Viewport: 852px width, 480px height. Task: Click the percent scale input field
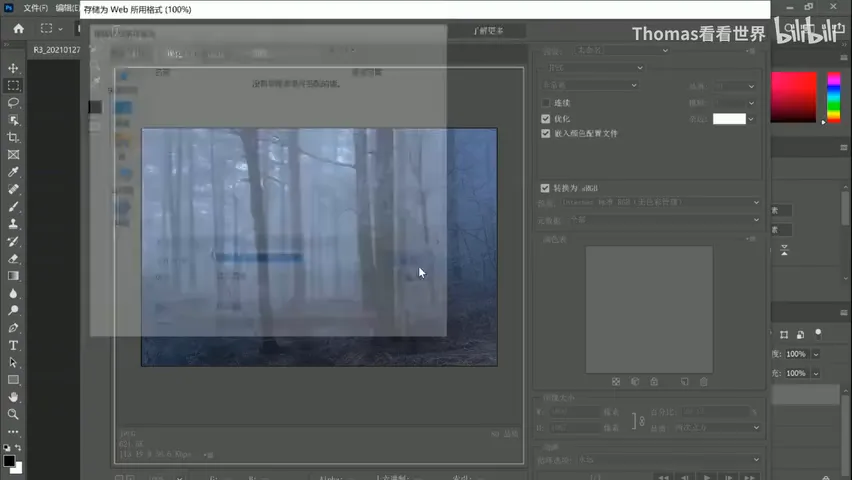715,412
